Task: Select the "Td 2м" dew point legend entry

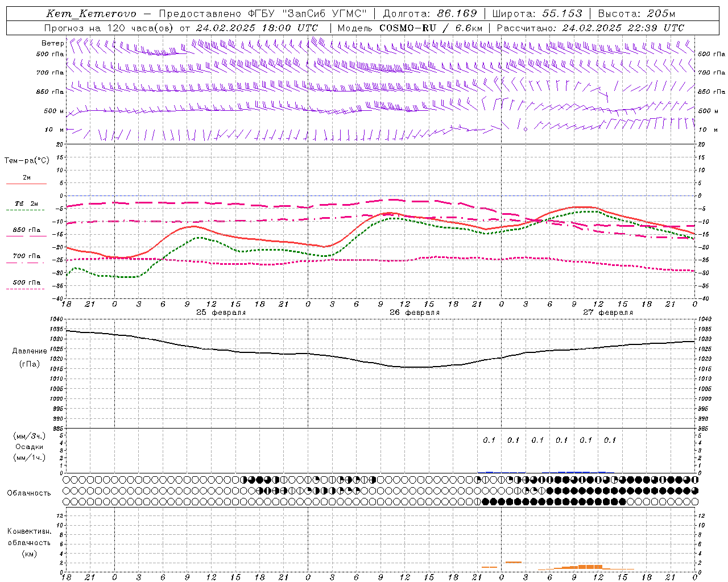Action: click(x=26, y=203)
